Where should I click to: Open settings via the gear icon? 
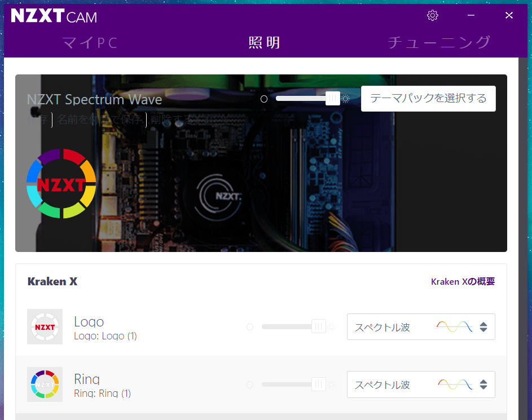click(432, 15)
